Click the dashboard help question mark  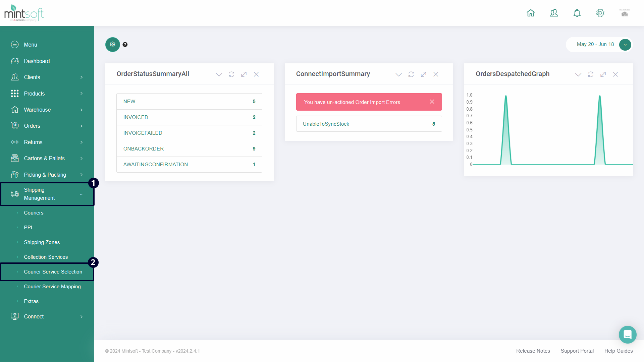125,45
